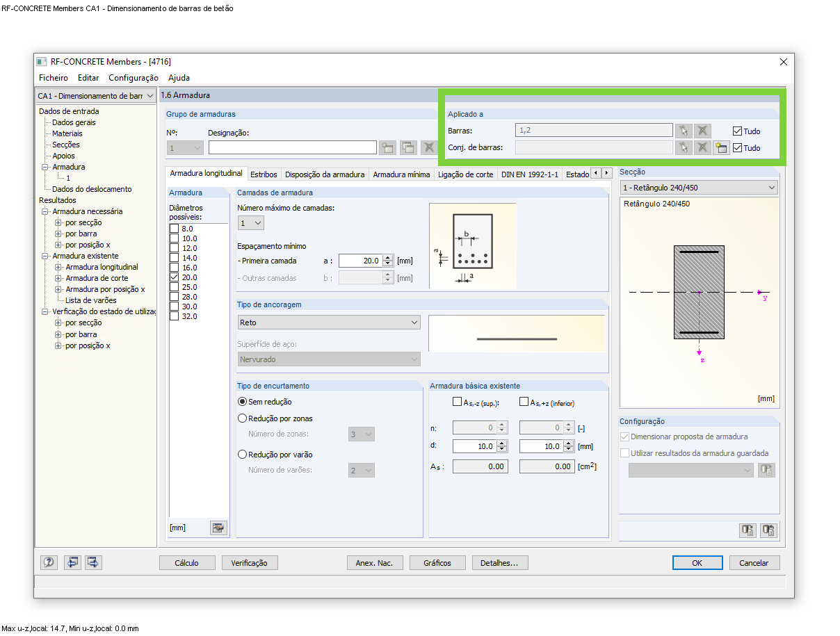840x636 pixels.
Task: Open the Editar menu
Action: pos(88,78)
